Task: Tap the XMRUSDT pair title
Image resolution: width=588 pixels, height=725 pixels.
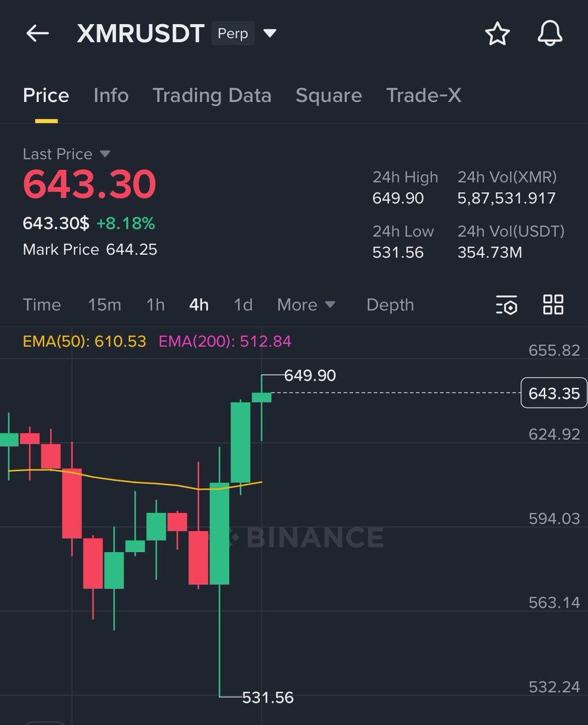Action: tap(141, 34)
